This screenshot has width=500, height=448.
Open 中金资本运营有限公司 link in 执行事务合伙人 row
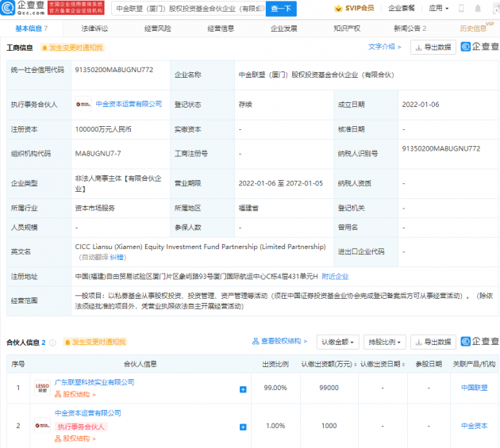coord(129,104)
